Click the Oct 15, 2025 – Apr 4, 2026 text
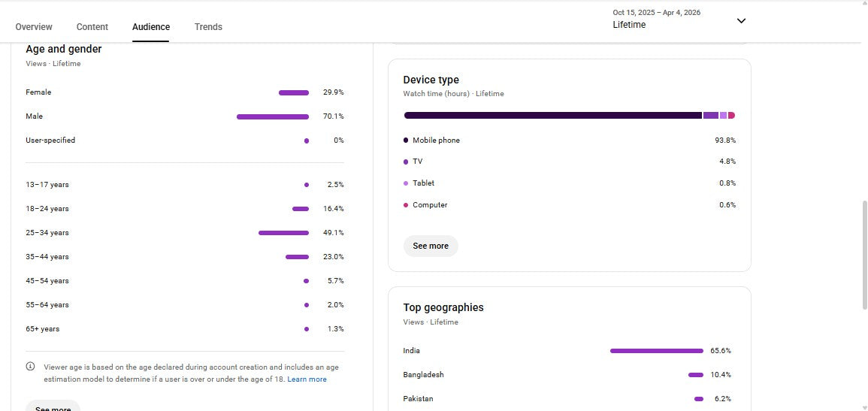This screenshot has height=411, width=868. [657, 12]
